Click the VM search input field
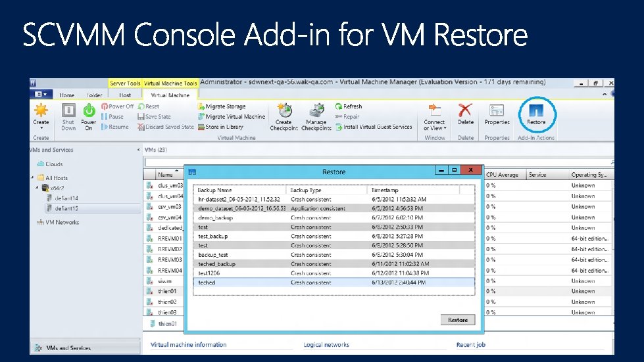Viewport: 644px width, 362px height. (x=377, y=162)
